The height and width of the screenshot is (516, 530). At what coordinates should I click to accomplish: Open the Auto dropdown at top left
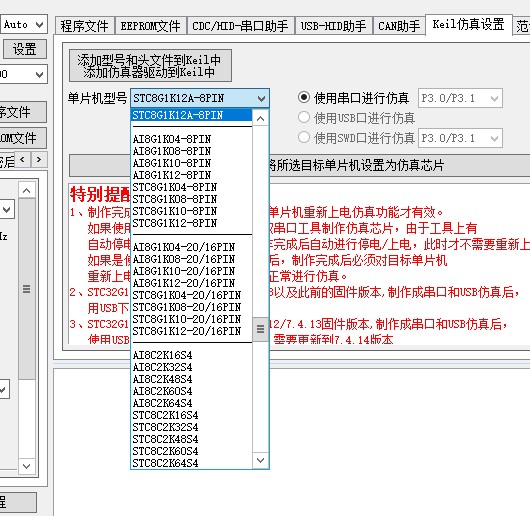(24, 24)
